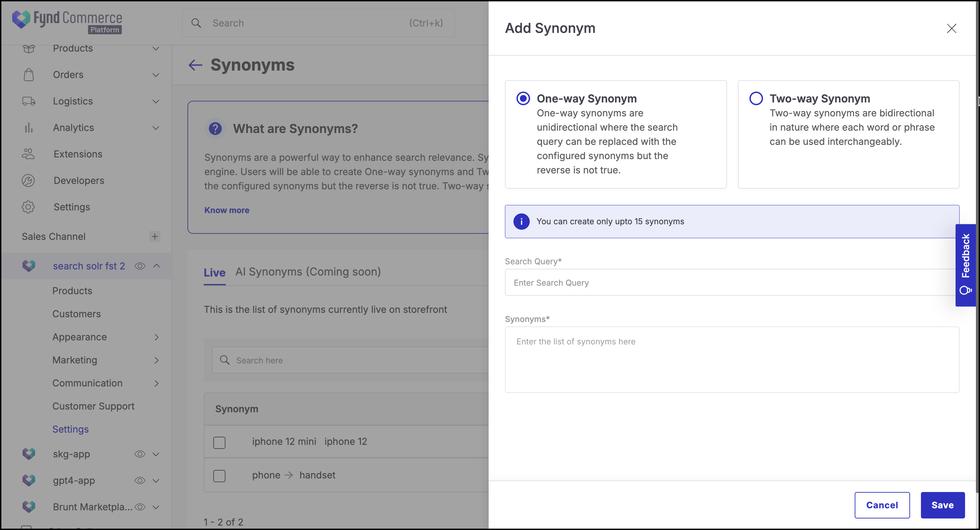This screenshot has width=980, height=530.
Task: Open channel Settings under search solr fst 2
Action: 70,429
